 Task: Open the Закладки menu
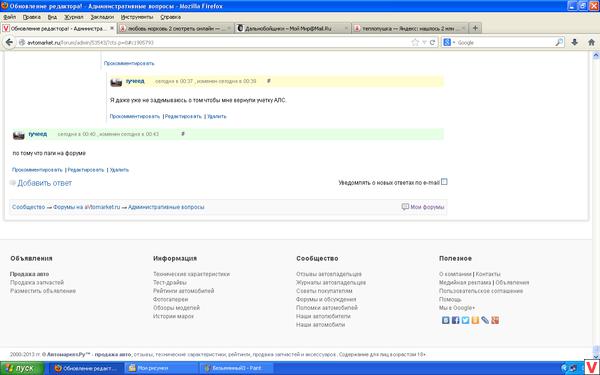pos(102,17)
